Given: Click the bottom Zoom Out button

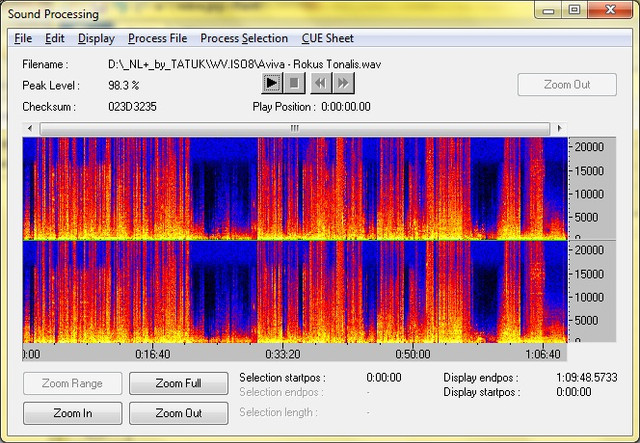Looking at the screenshot, I should pyautogui.click(x=179, y=413).
